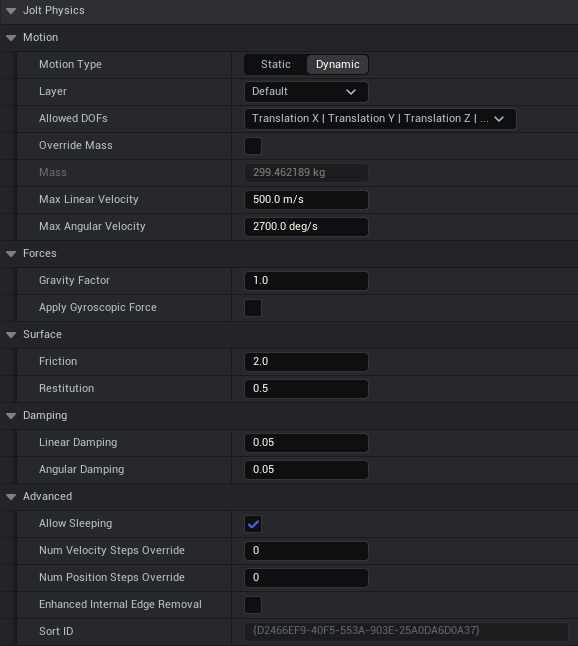Click the Friction label
Screen dimensions: 578x646
(x=58, y=361)
